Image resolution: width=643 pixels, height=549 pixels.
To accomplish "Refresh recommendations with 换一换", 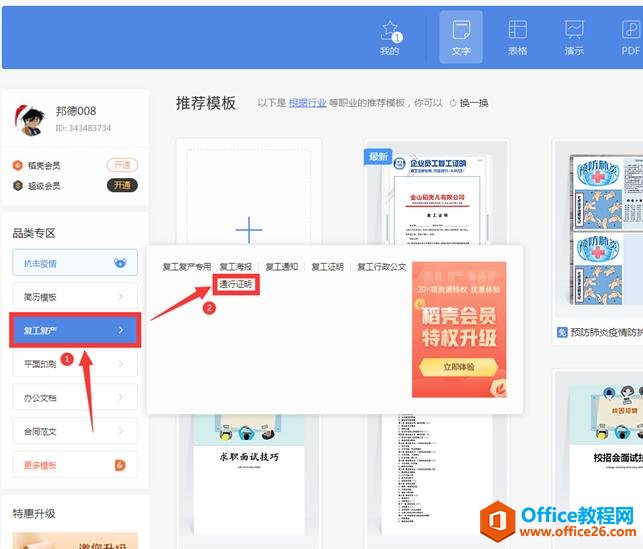I will tap(474, 103).
